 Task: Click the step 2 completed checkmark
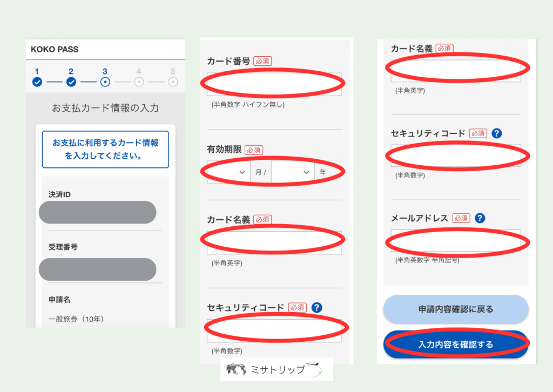[x=71, y=82]
